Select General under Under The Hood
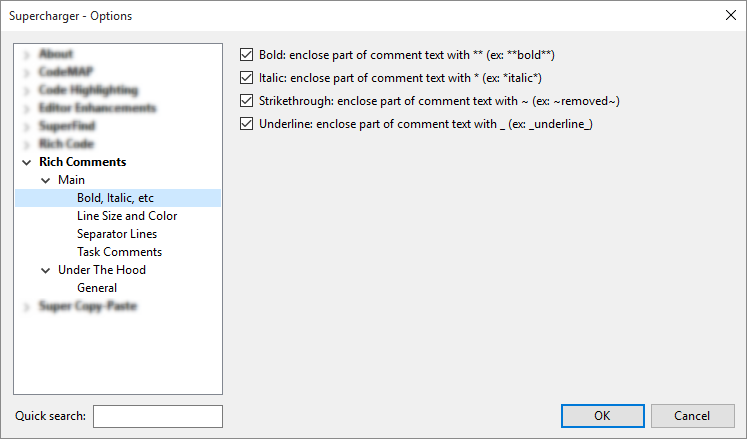Viewport: 747px width, 439px height. click(97, 288)
